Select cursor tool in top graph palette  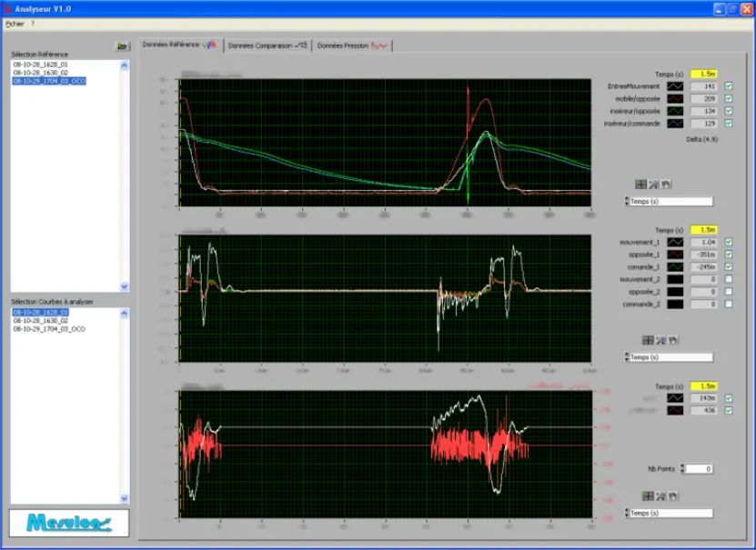click(640, 184)
